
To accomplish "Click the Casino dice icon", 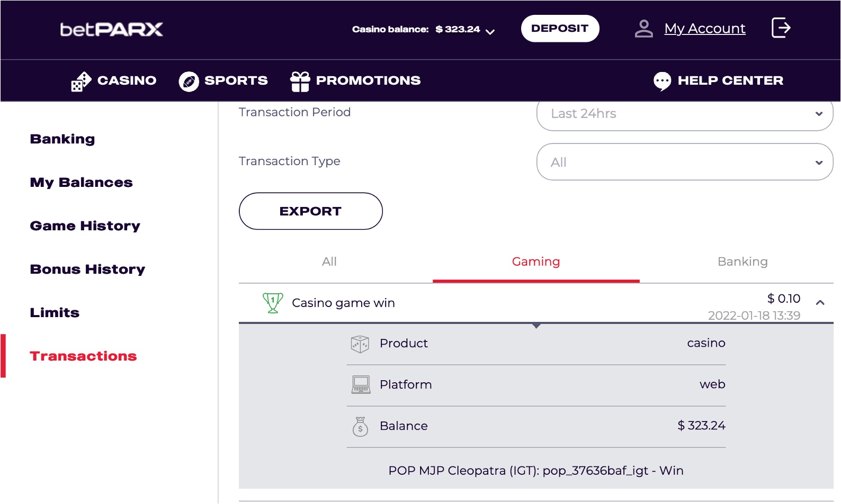I will pos(81,82).
